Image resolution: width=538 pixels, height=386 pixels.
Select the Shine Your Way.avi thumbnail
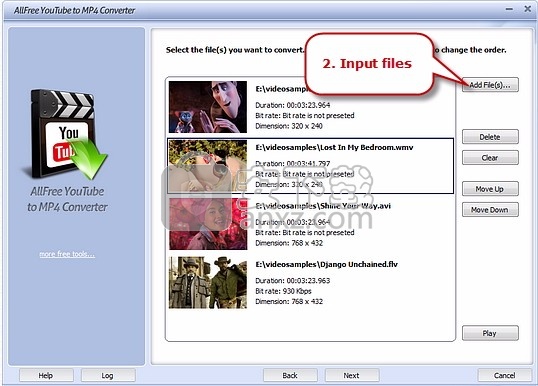tap(208, 224)
